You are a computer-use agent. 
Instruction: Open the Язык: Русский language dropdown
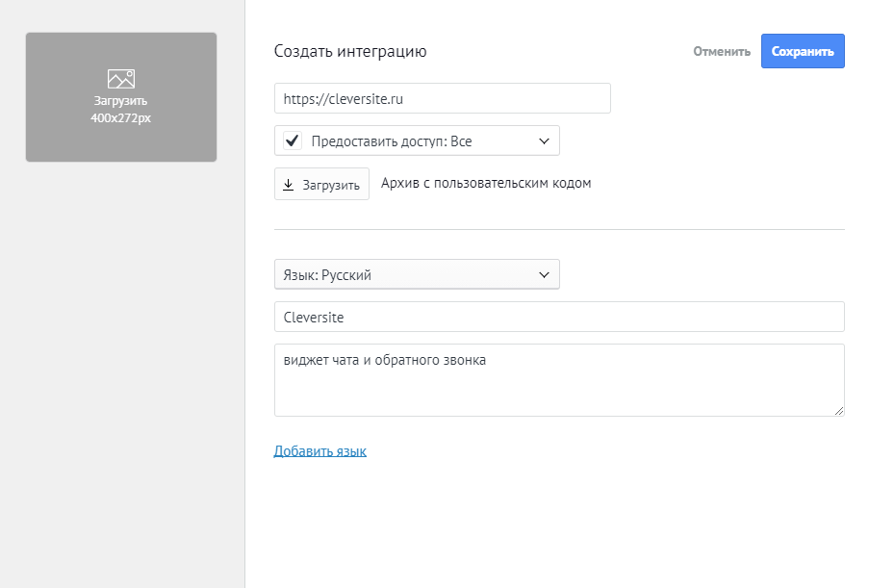tap(417, 274)
